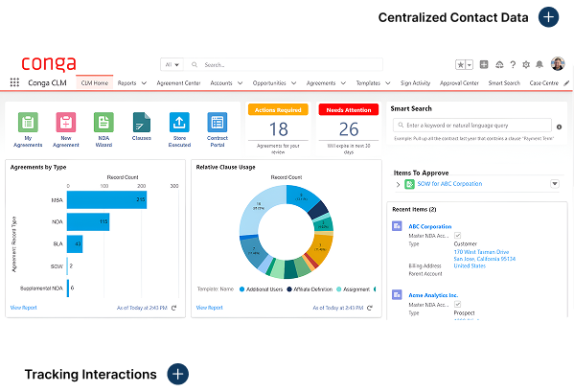Open Store Executed upload icon
Viewport: 574px width, 392px height.
click(x=179, y=123)
